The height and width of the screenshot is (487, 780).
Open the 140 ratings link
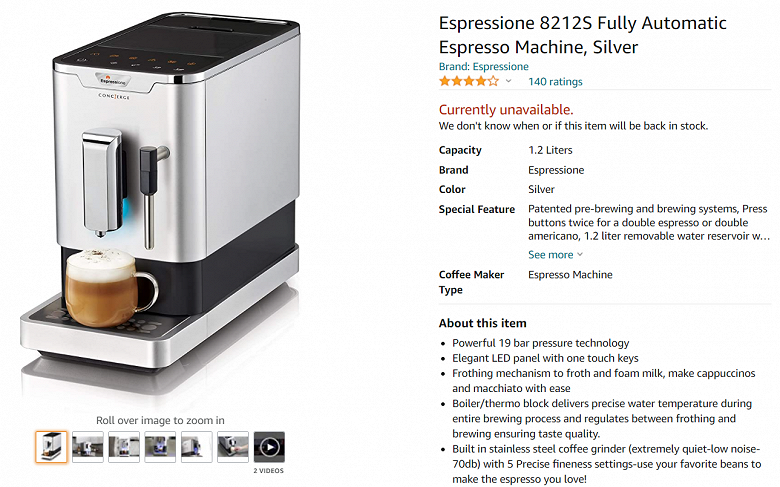(555, 82)
